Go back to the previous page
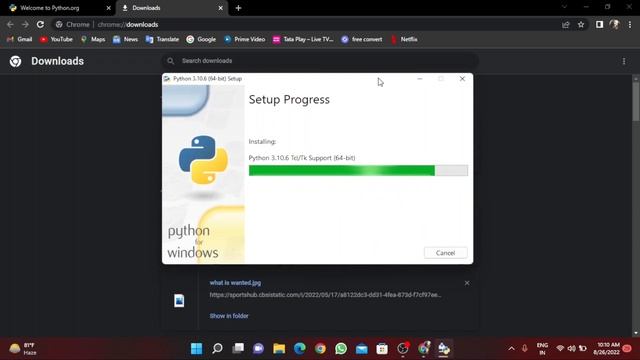 coord(10,24)
